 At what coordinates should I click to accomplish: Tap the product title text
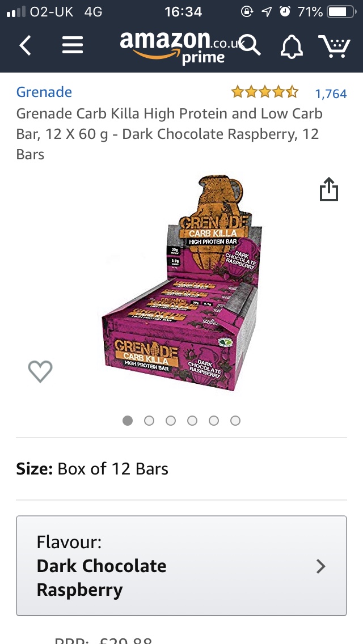coord(170,134)
